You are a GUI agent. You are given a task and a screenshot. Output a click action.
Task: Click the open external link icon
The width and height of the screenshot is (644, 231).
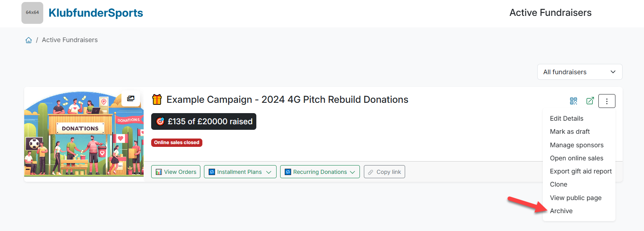590,101
